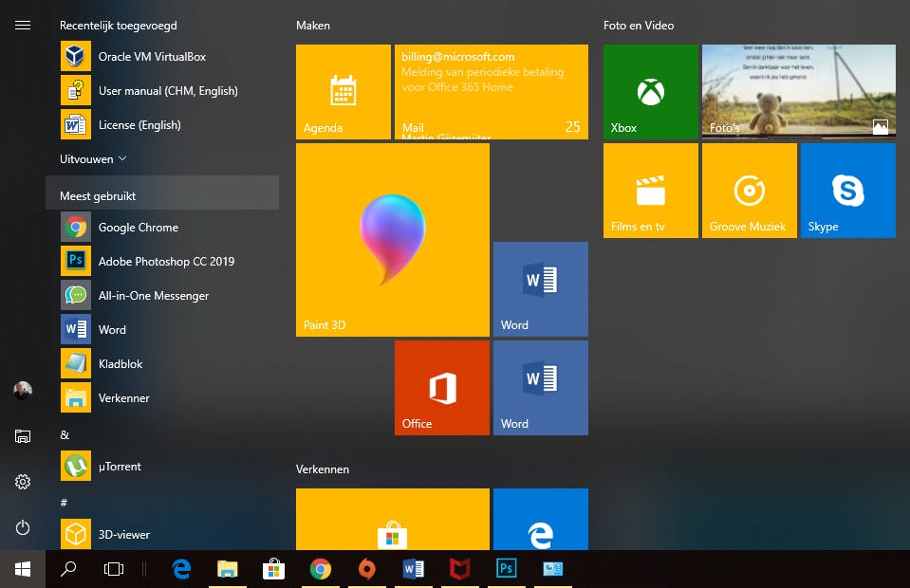Image resolution: width=910 pixels, height=588 pixels.
Task: Click the Recentelijk toegevoegd heading
Action: coord(119,26)
